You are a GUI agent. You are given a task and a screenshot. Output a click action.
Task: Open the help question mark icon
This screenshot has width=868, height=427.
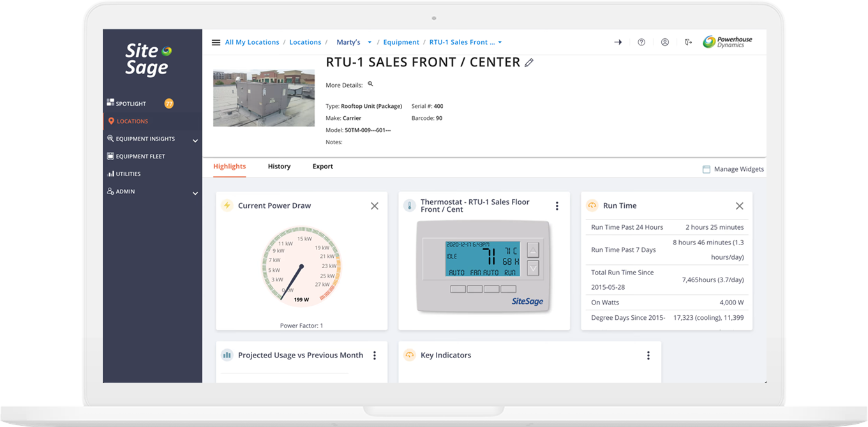tap(641, 42)
